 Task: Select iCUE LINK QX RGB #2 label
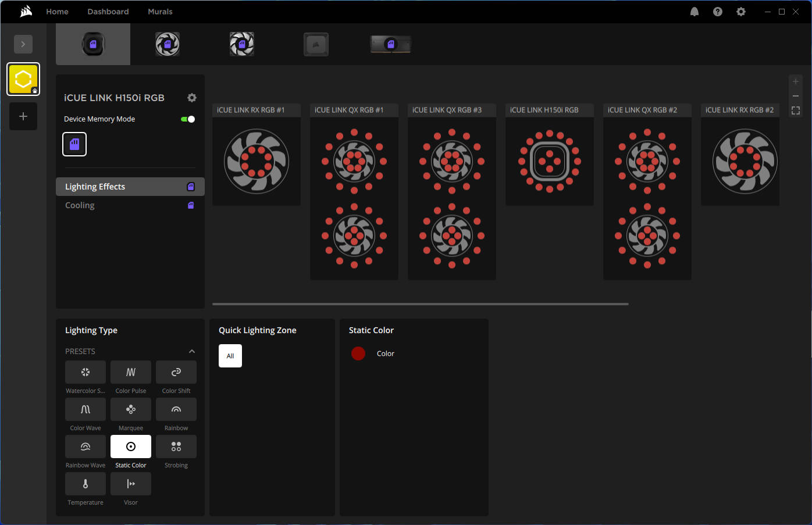point(642,110)
